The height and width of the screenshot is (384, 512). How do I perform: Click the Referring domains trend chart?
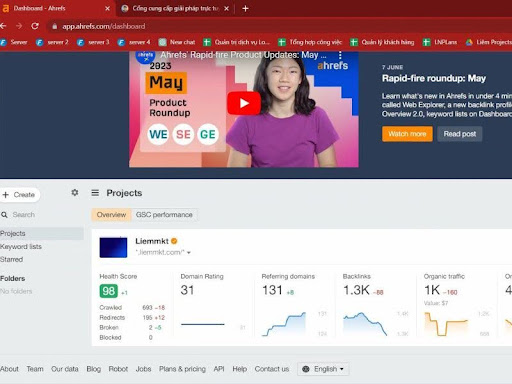click(x=284, y=324)
